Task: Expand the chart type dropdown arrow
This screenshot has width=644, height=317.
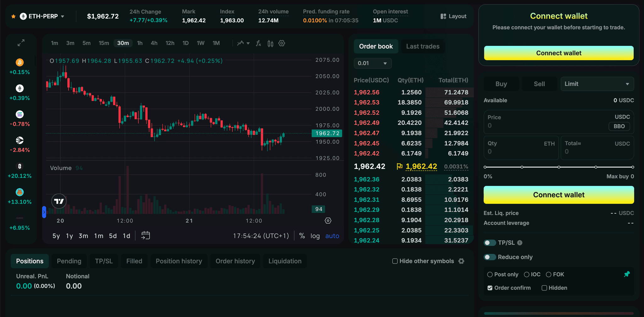Action: pos(248,43)
